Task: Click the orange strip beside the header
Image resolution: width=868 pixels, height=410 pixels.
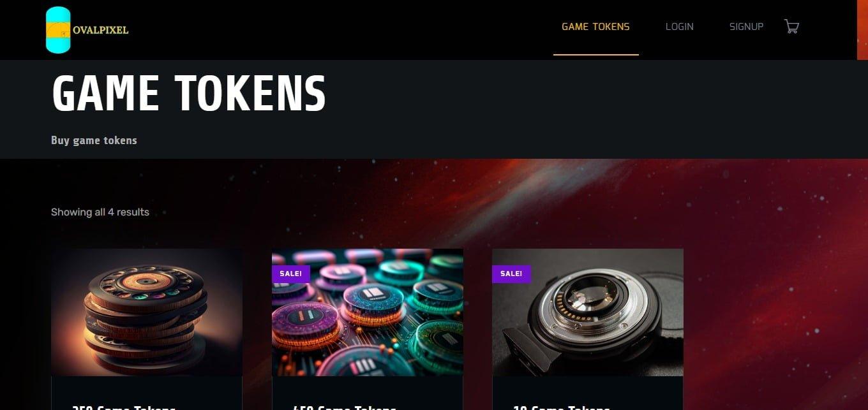Action: pos(862,30)
